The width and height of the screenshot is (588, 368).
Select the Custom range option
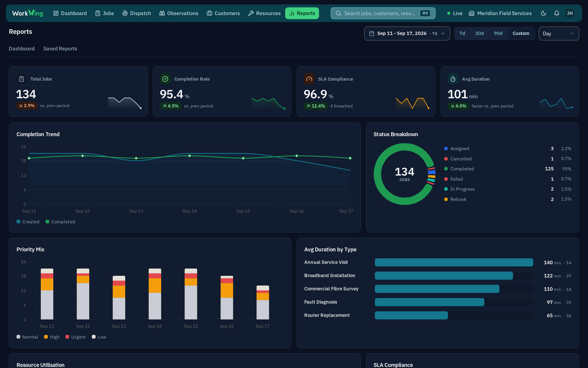[521, 33]
